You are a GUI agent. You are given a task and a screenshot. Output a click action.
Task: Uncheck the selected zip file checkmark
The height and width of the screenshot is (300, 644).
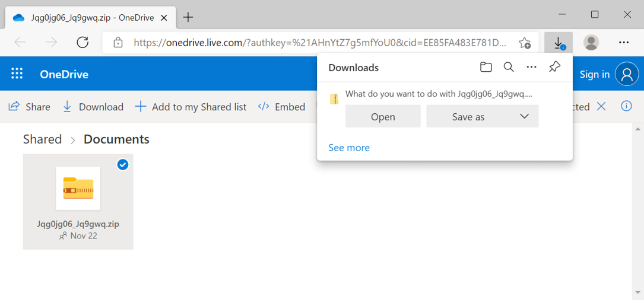click(x=123, y=165)
